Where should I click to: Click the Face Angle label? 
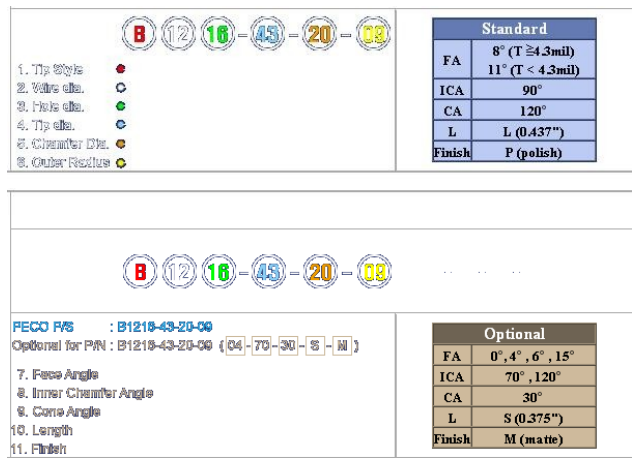point(58,373)
